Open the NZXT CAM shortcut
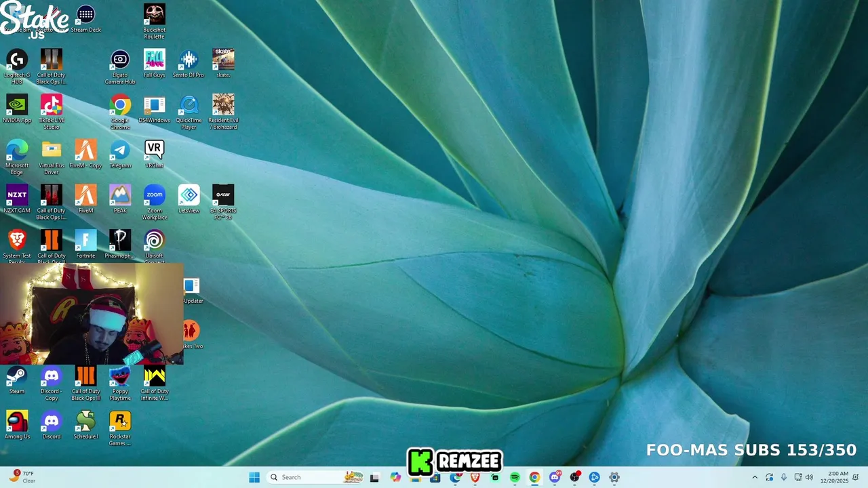 tap(17, 199)
